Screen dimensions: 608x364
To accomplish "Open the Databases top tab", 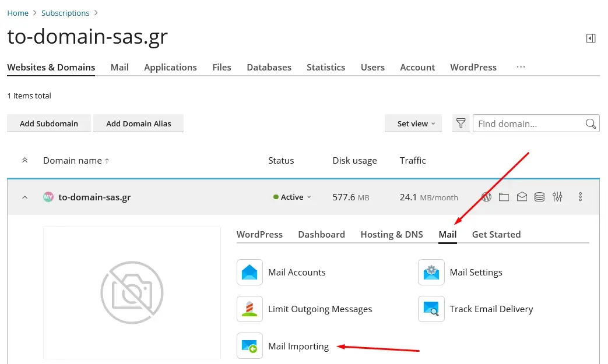I will pos(269,67).
